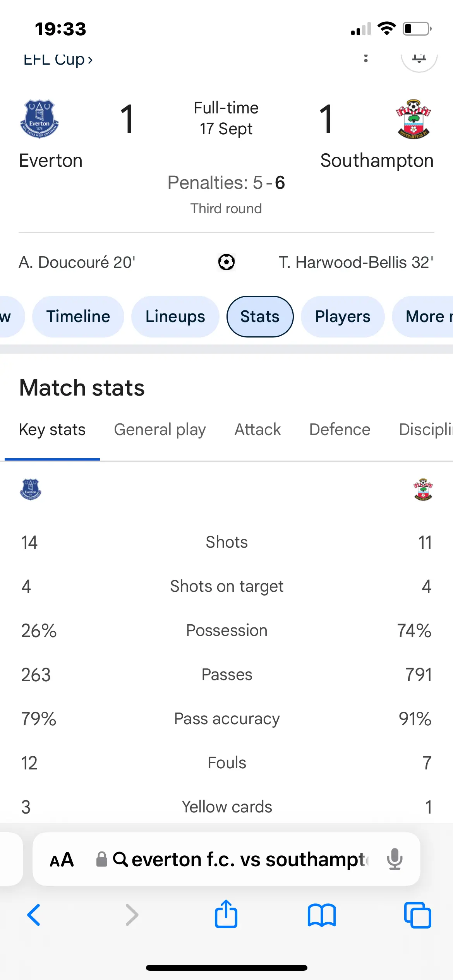Tap the Southampton team name
Image resolution: width=453 pixels, height=980 pixels.
377,161
